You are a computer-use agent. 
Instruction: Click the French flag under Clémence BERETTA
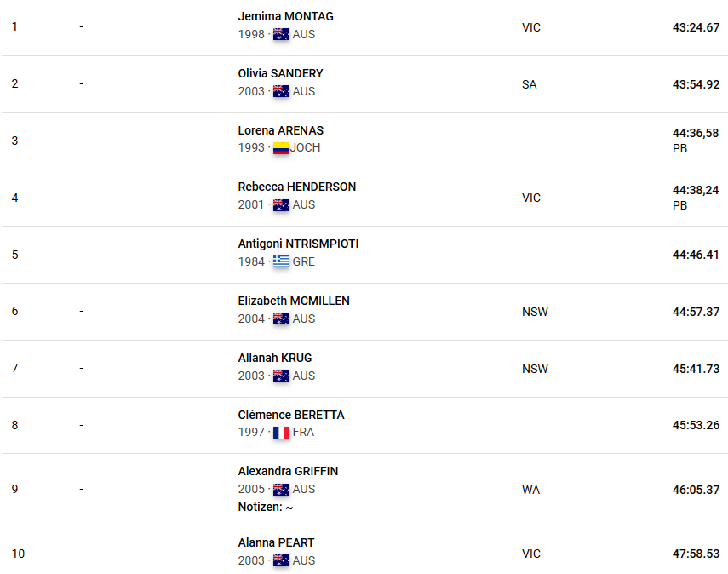[281, 433]
